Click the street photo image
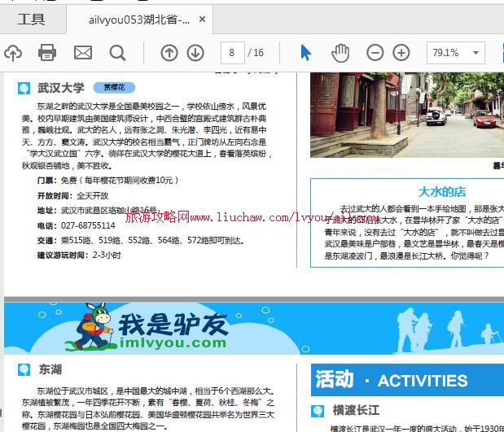The image size is (504, 432). (x=407, y=114)
